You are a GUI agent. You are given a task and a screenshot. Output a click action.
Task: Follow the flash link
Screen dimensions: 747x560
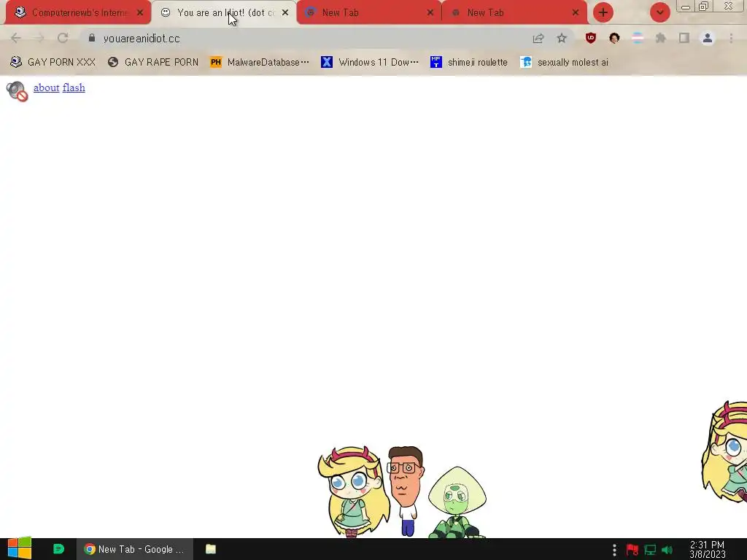point(74,87)
